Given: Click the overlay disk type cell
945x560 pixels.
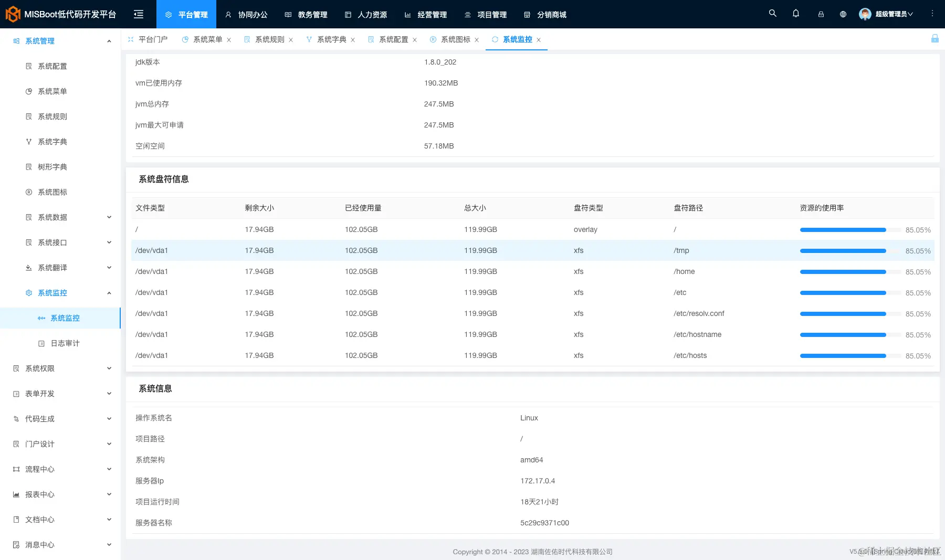Looking at the screenshot, I should [x=585, y=229].
